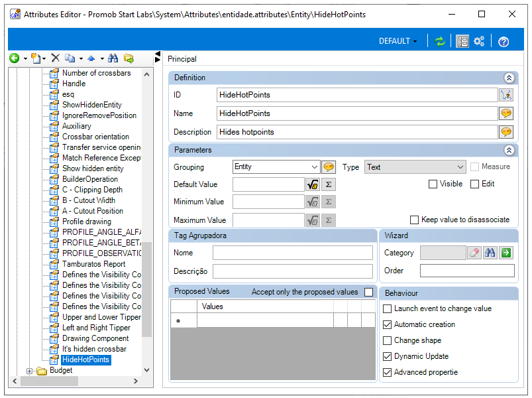Expand the Budget folder node

pyautogui.click(x=30, y=371)
